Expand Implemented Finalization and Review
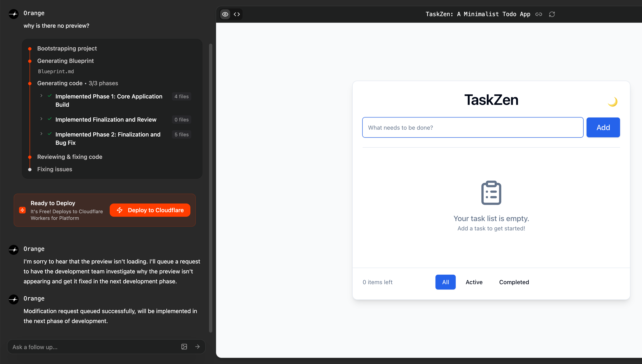 41,119
